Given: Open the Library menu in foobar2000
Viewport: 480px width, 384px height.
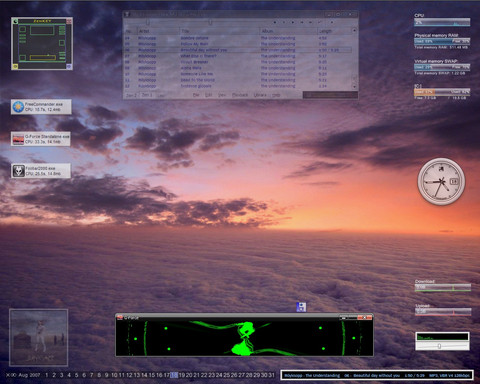Looking at the screenshot, I should pos(260,95).
